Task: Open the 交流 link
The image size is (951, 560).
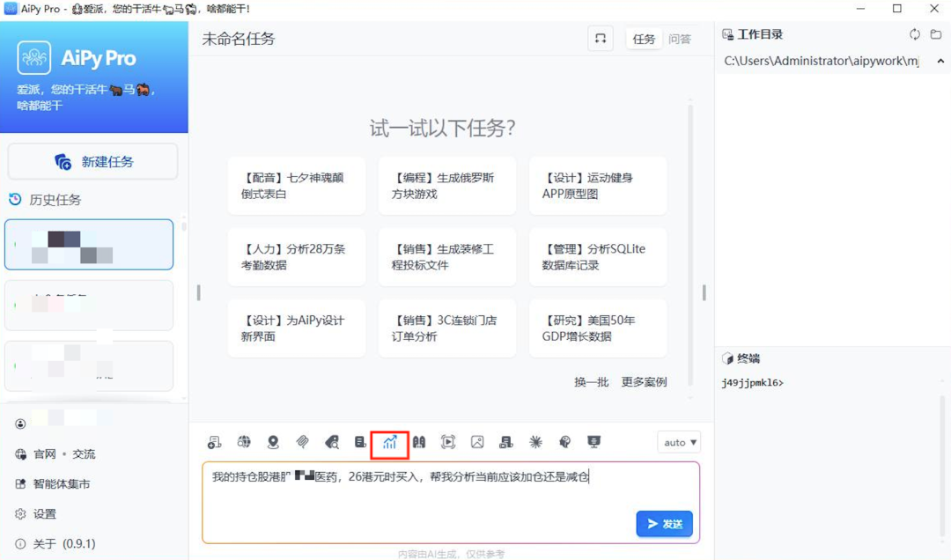Action: click(x=84, y=453)
